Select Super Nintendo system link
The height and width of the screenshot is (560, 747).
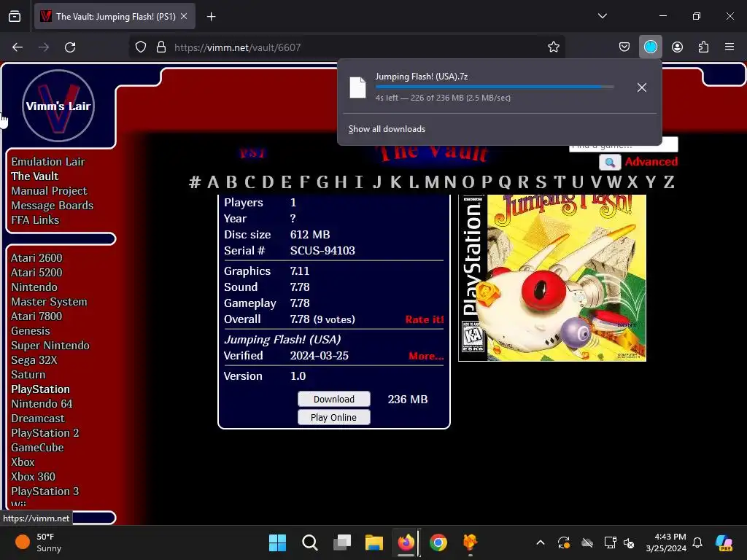50,346
